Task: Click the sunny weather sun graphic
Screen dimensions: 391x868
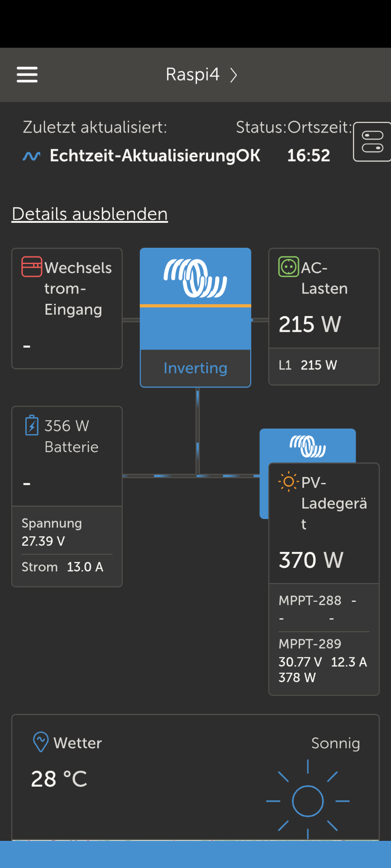Action: click(308, 801)
